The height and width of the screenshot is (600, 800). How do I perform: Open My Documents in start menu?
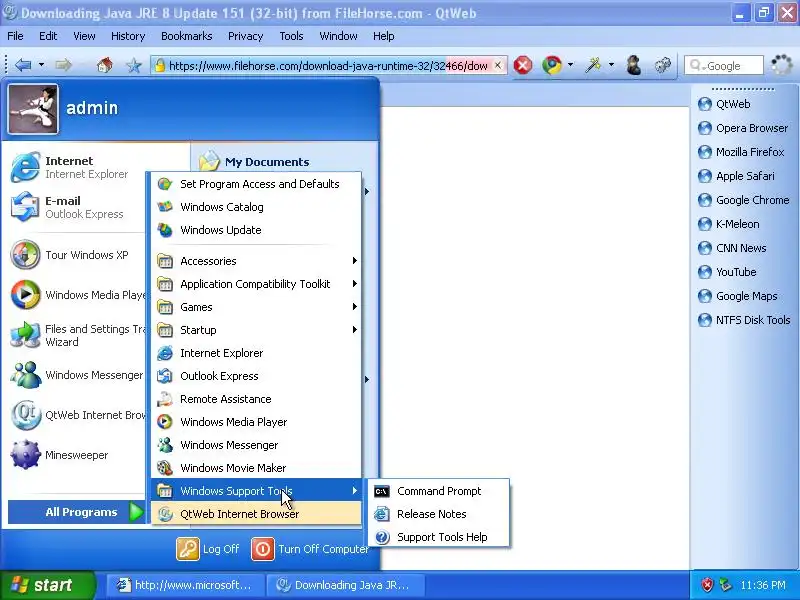254,162
